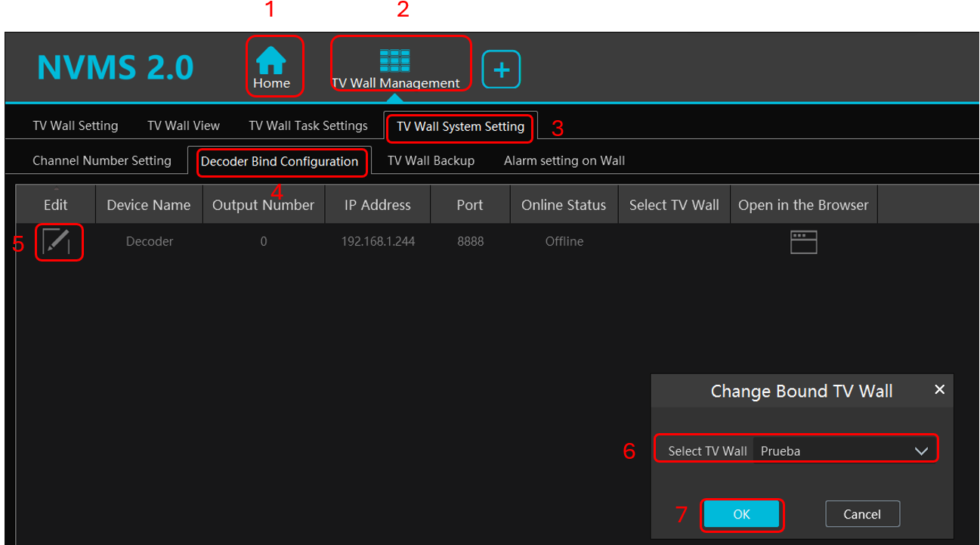Expand the Select TV Wall dropdown
Viewport: 980px width, 545px height.
coord(920,451)
